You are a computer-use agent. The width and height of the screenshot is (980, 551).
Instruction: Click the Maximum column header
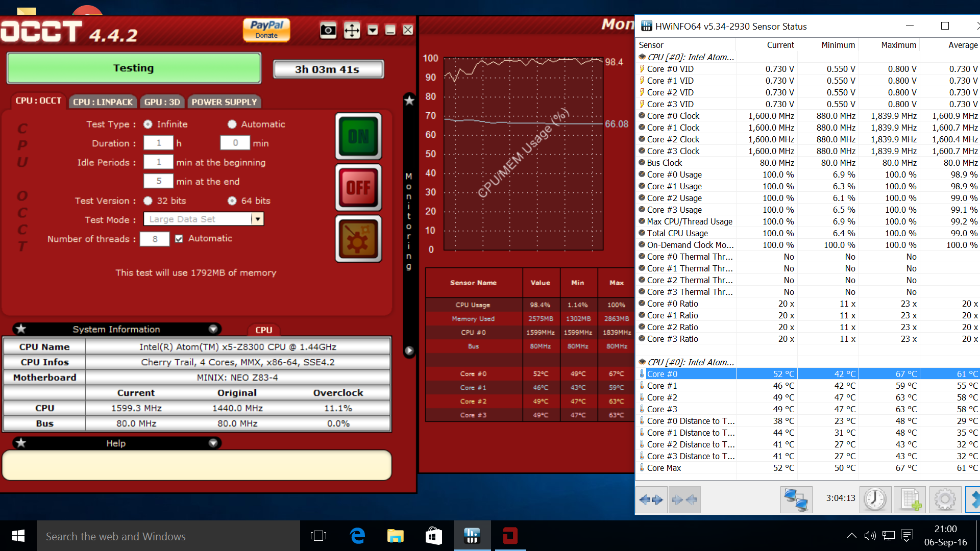point(889,45)
